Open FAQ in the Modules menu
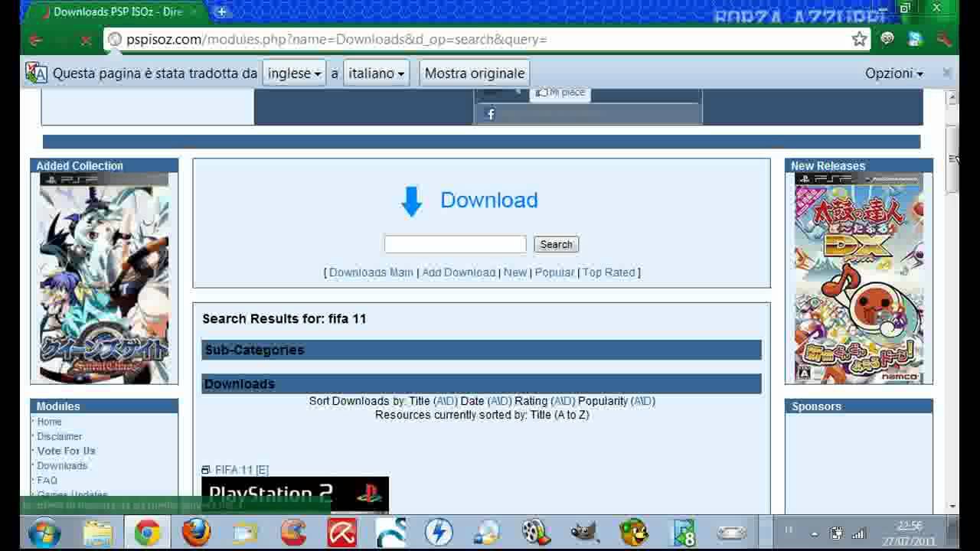980x551 pixels. point(47,480)
